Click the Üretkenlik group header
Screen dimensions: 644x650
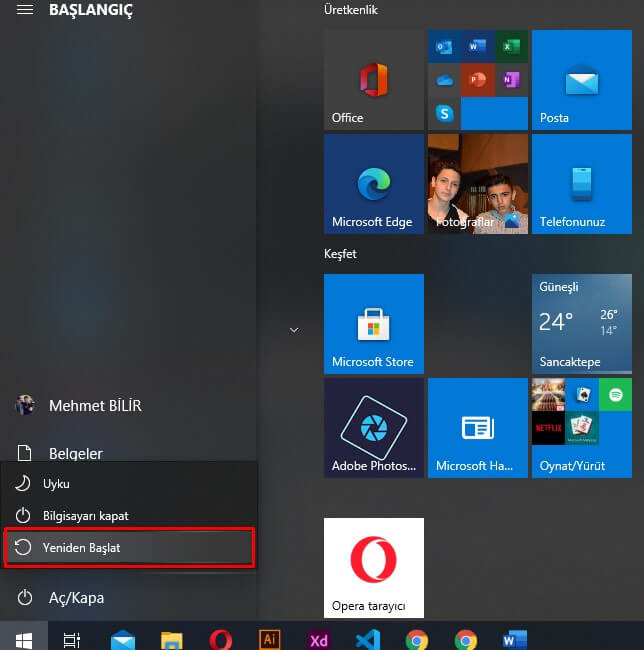tap(351, 10)
